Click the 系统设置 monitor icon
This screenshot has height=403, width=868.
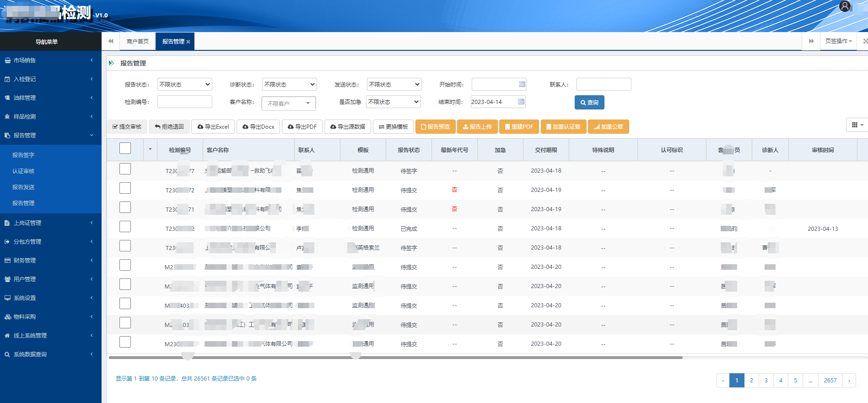click(x=7, y=298)
